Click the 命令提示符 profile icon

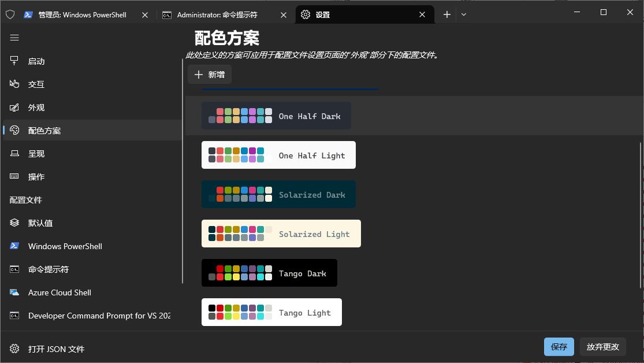coord(14,269)
